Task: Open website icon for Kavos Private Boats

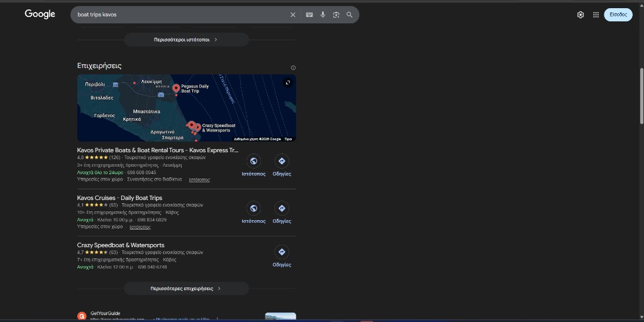Action: (253, 161)
